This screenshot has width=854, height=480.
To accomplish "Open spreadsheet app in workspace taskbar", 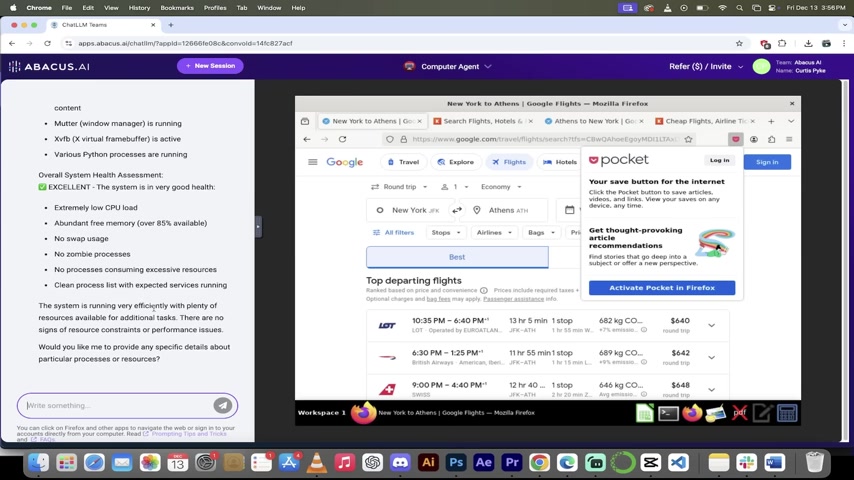I will coord(645,413).
